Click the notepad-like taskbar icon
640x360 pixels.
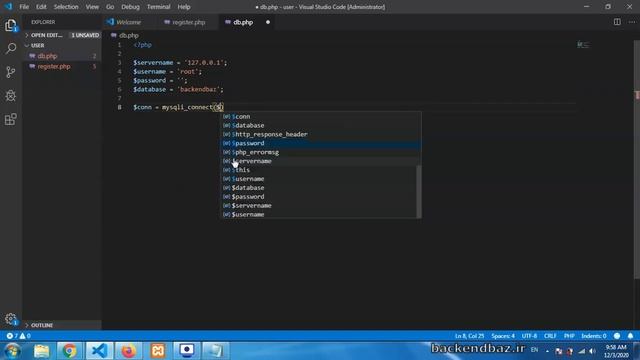tap(215, 351)
